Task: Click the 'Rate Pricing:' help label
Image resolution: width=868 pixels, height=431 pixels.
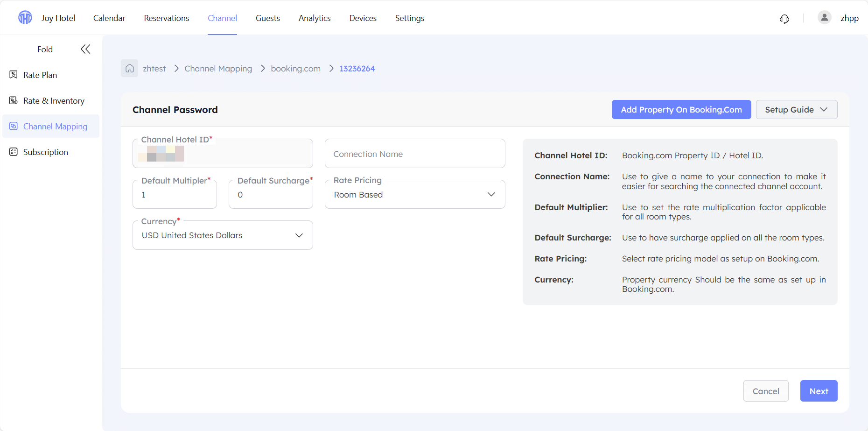Action: click(560, 259)
